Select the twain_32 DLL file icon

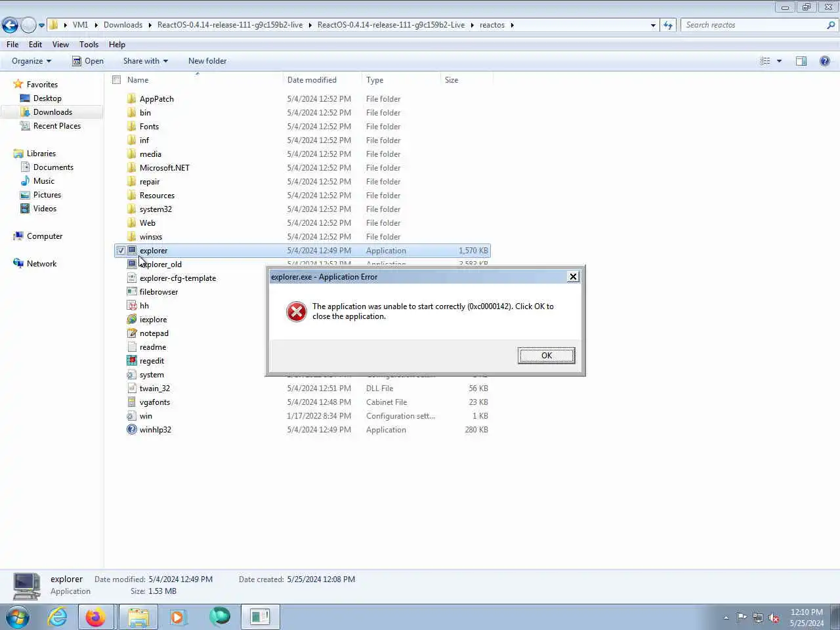[131, 388]
